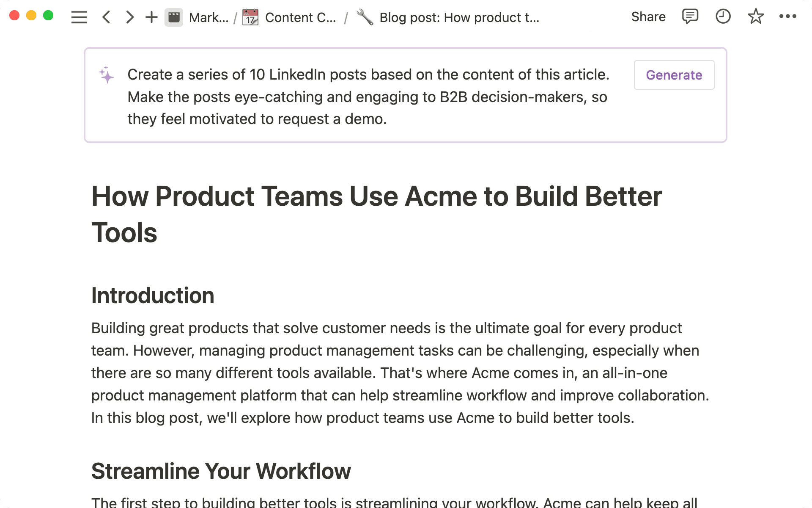The height and width of the screenshot is (508, 812).
Task: Edit the LinkedIn posts prompt text
Action: coord(368,97)
